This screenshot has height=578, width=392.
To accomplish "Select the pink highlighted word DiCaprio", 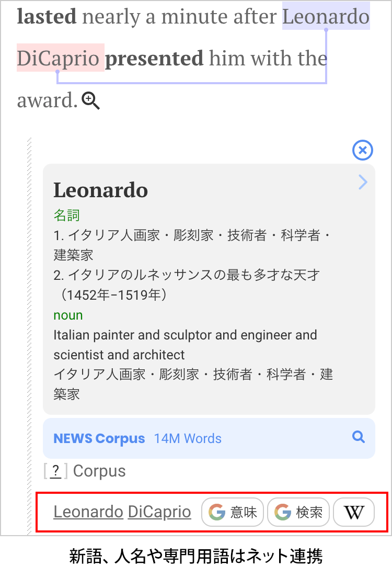I will pos(61,58).
